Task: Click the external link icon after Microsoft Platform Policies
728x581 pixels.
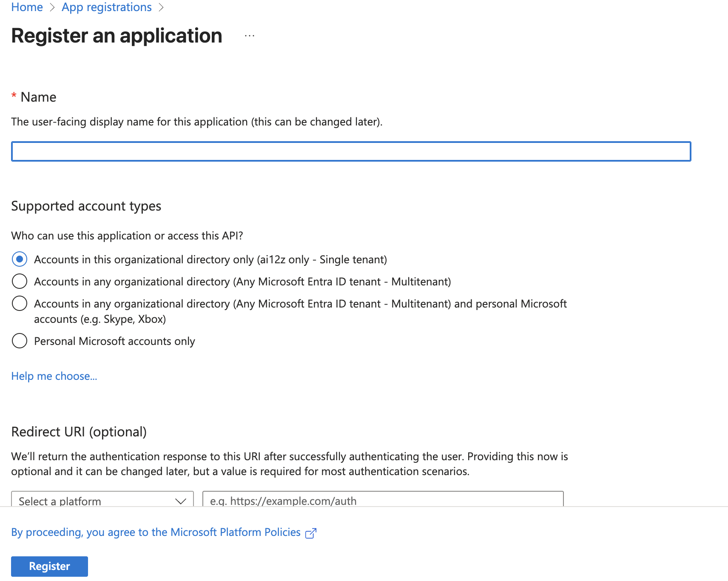Action: point(311,533)
